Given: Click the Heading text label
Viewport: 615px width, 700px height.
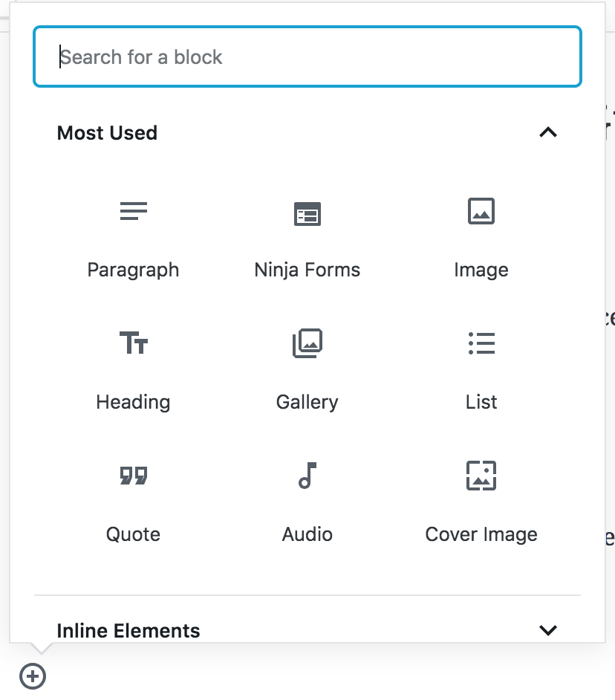Looking at the screenshot, I should (134, 402).
